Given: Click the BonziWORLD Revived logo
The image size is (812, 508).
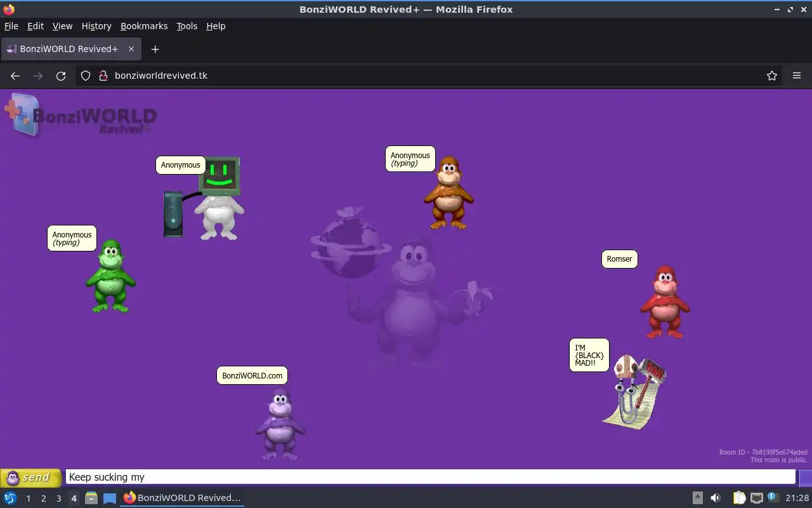Looking at the screenshot, I should pos(81,114).
